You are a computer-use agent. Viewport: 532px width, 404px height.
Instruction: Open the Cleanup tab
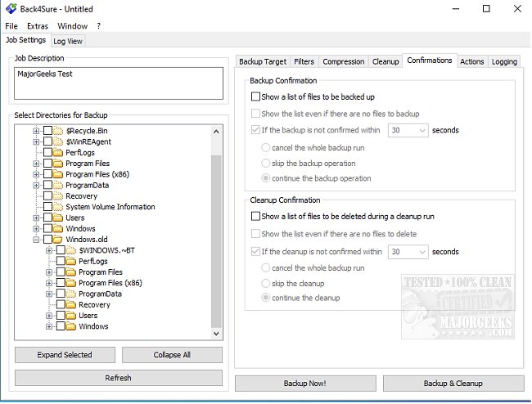pyautogui.click(x=385, y=61)
